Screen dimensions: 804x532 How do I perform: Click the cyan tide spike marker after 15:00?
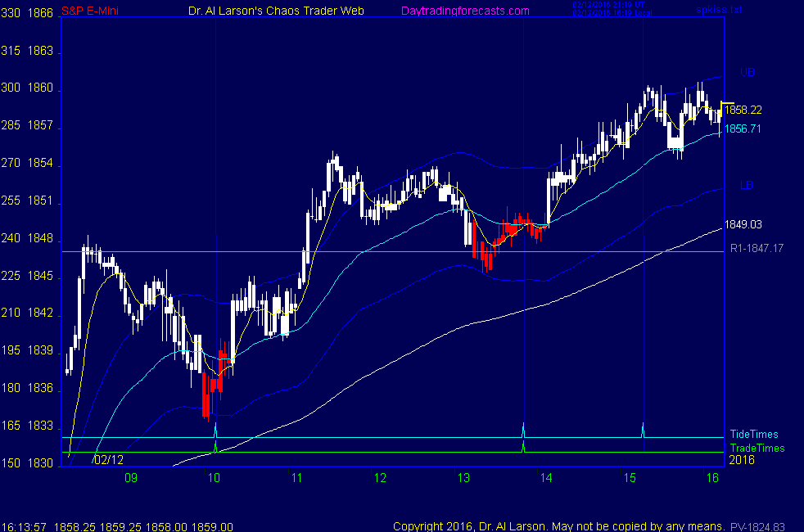point(643,429)
